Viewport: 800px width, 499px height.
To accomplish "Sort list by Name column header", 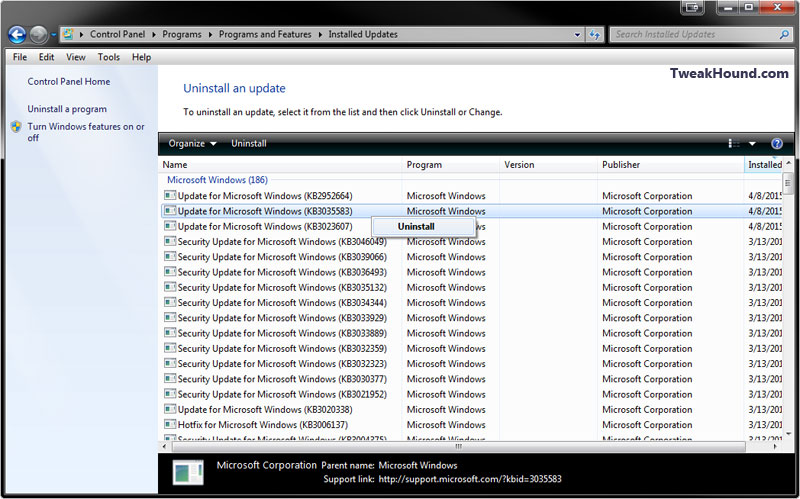I will [280, 165].
